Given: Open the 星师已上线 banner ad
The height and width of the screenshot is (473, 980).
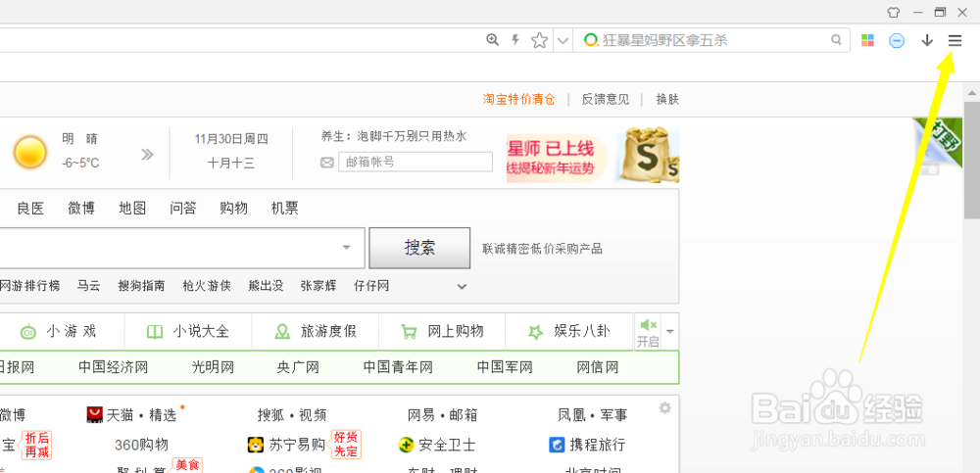Looking at the screenshot, I should (x=558, y=157).
